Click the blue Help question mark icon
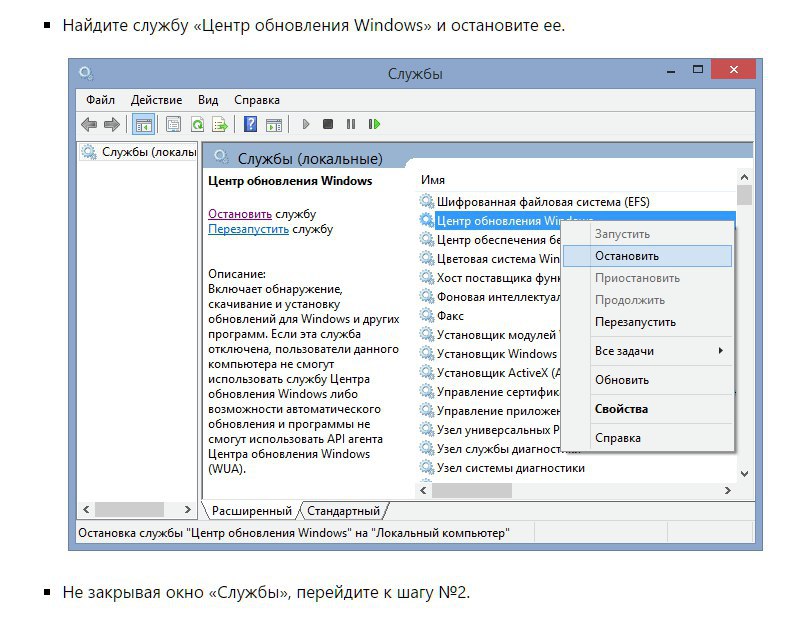This screenshot has height=619, width=787. [x=251, y=124]
